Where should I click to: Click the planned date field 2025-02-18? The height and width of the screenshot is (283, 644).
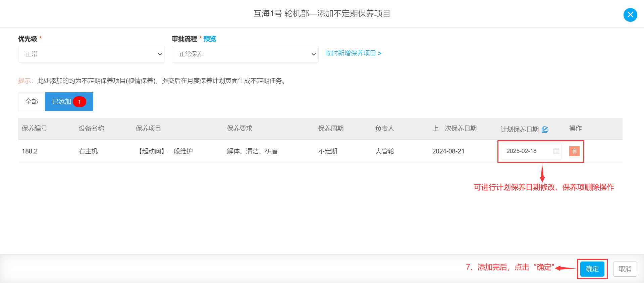531,151
